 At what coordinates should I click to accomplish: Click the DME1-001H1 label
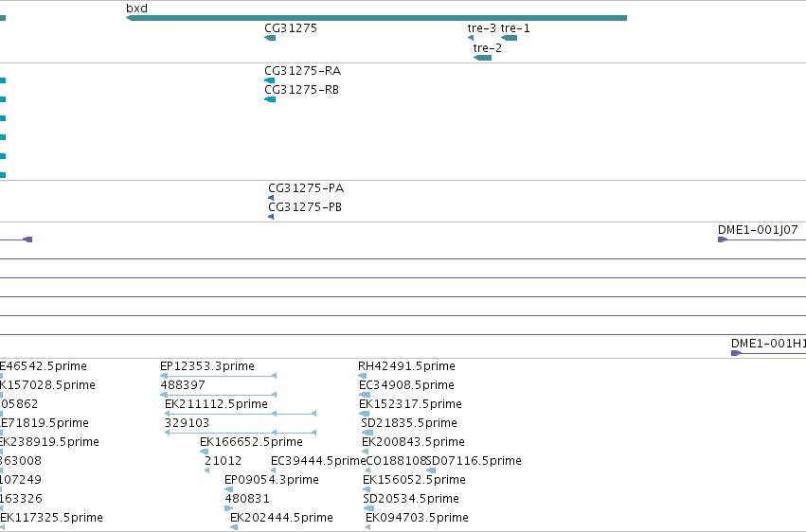[x=768, y=344]
